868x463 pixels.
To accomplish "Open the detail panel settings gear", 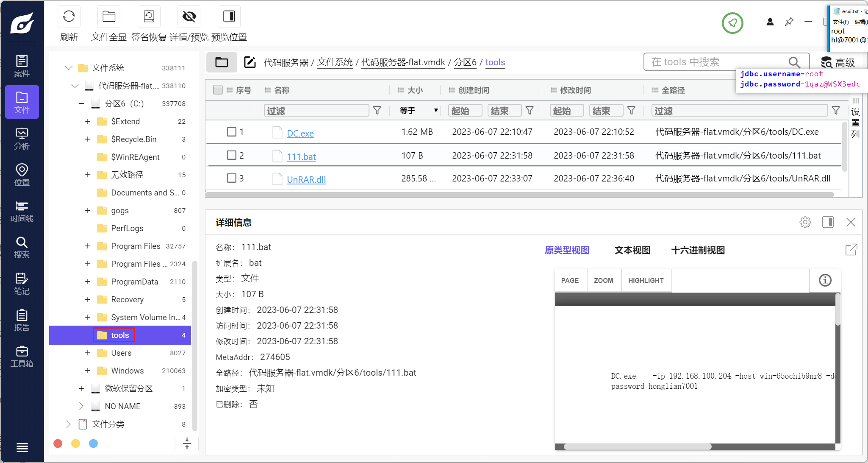I will tap(805, 222).
